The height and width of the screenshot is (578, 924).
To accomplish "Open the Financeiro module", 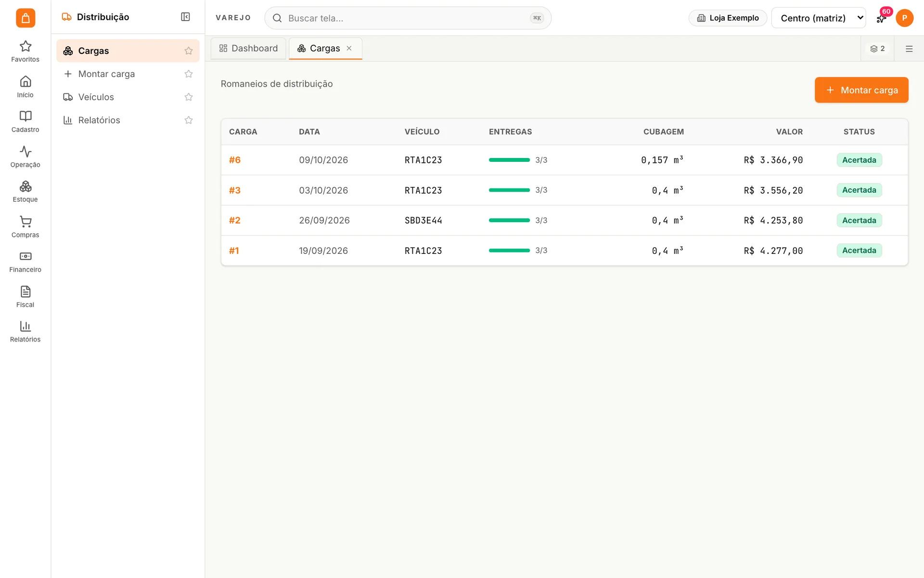I will click(x=25, y=262).
